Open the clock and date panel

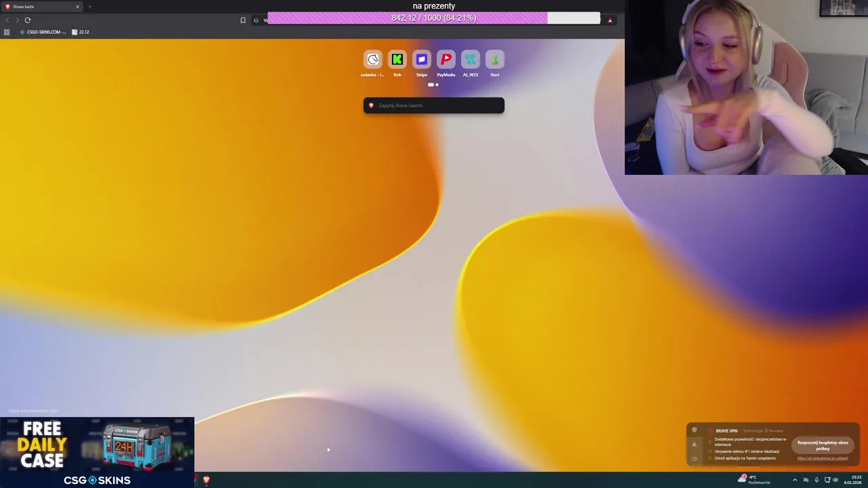pyautogui.click(x=852, y=480)
